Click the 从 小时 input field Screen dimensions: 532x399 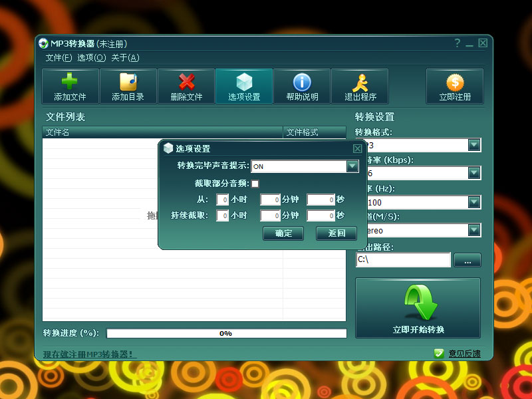[x=223, y=199]
